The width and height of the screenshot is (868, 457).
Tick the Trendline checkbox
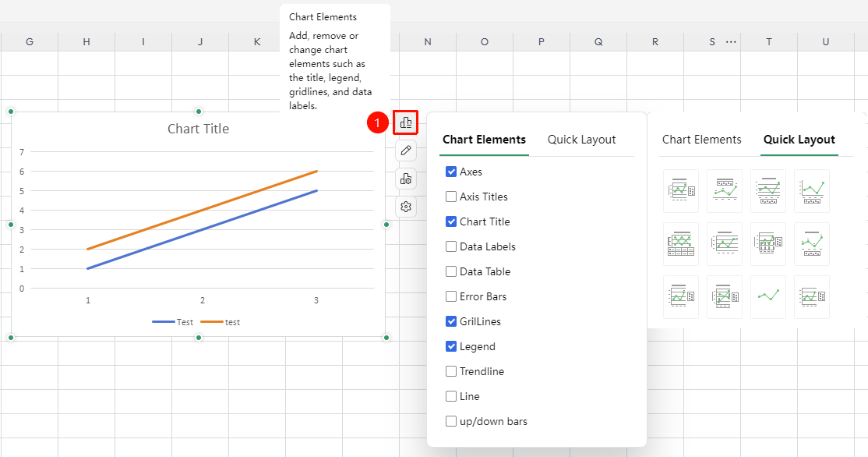(451, 371)
